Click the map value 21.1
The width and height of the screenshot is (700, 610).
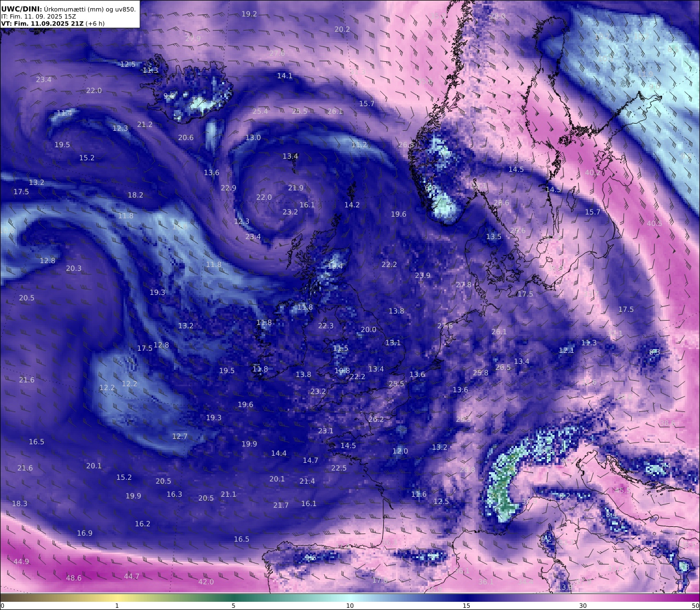click(229, 494)
